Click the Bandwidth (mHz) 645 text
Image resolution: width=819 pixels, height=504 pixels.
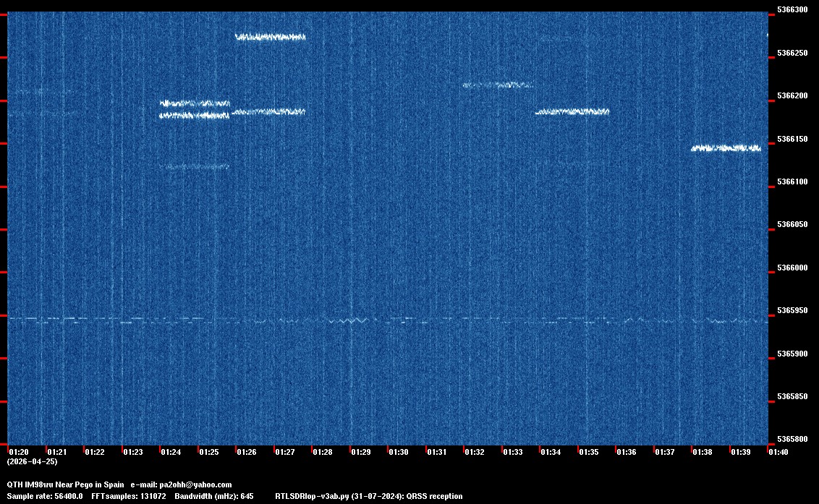(x=213, y=496)
